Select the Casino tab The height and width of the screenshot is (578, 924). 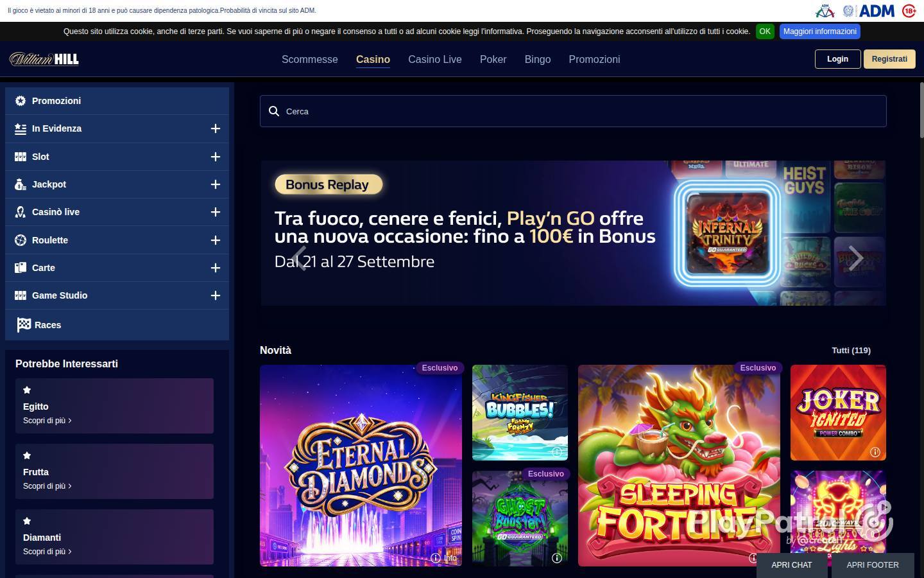(x=373, y=59)
